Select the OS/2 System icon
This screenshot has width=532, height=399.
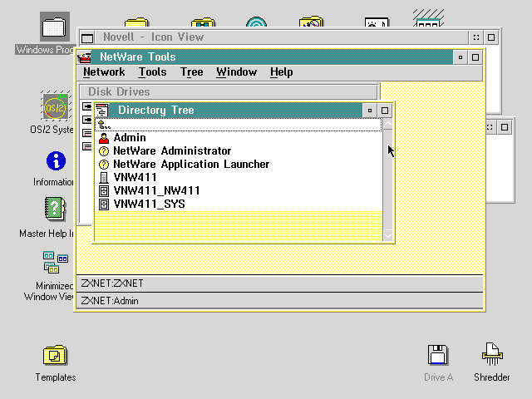[x=56, y=106]
